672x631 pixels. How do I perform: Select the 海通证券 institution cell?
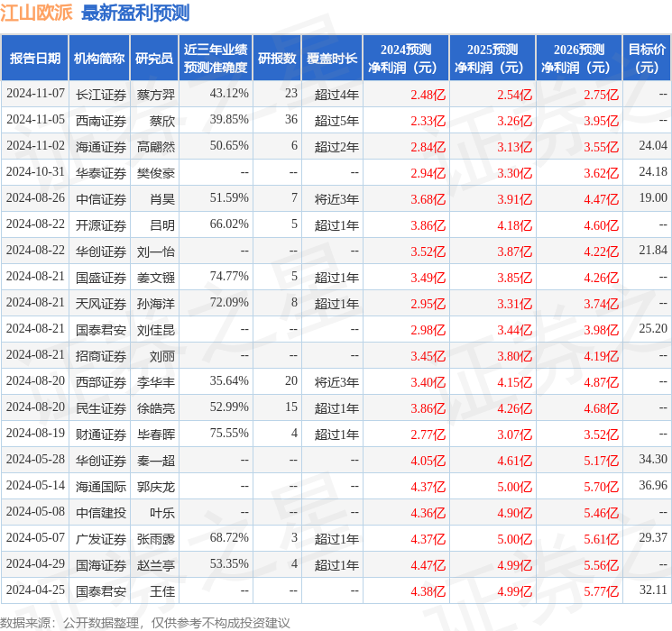click(101, 147)
